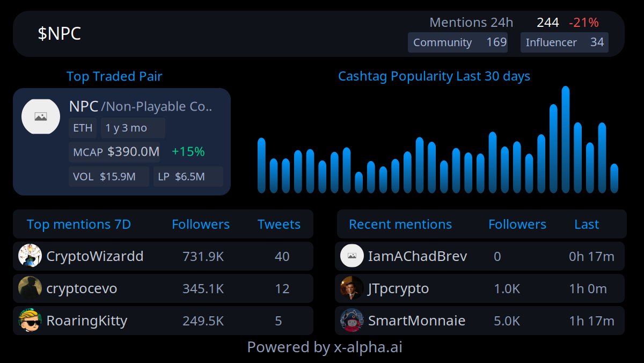
Task: Open the RoaringKitty username
Action: click(87, 321)
